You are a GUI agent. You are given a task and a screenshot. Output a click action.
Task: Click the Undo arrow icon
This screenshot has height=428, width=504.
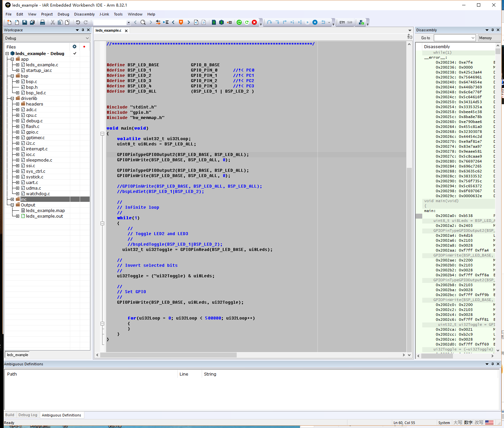pyautogui.click(x=78, y=22)
